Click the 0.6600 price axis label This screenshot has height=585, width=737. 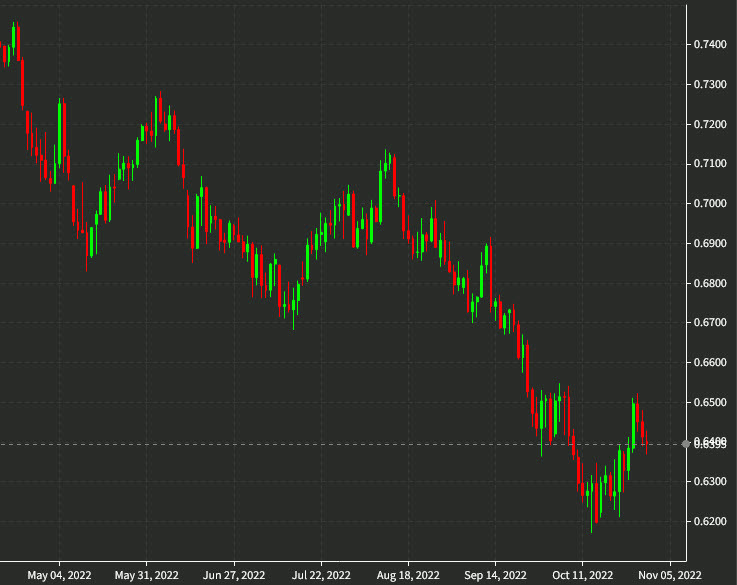pyautogui.click(x=710, y=362)
